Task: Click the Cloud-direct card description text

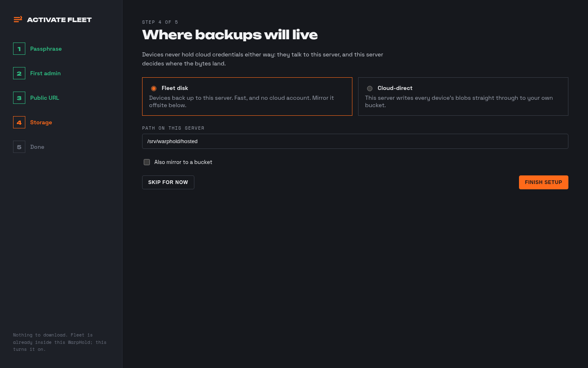Action: click(459, 101)
